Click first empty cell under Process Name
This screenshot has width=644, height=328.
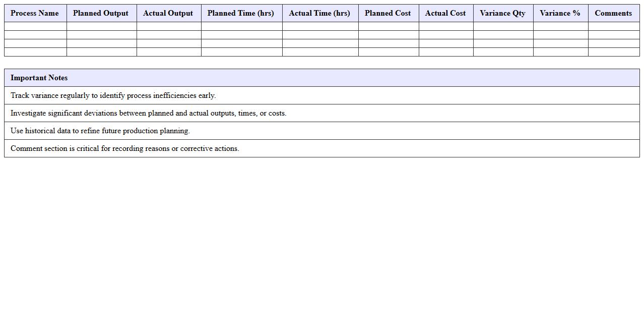click(x=35, y=26)
